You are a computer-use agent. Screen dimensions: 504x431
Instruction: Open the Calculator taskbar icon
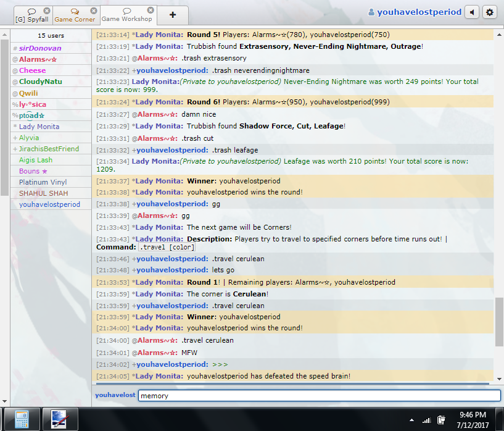pos(22,419)
